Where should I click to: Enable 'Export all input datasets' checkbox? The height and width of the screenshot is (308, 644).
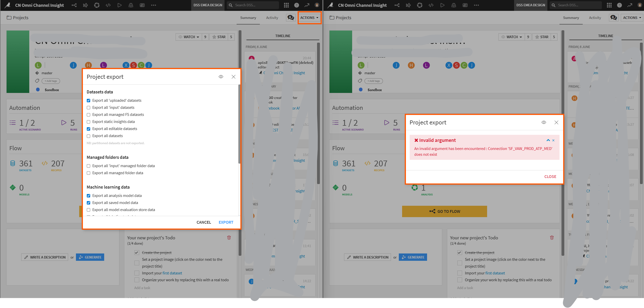(x=89, y=108)
